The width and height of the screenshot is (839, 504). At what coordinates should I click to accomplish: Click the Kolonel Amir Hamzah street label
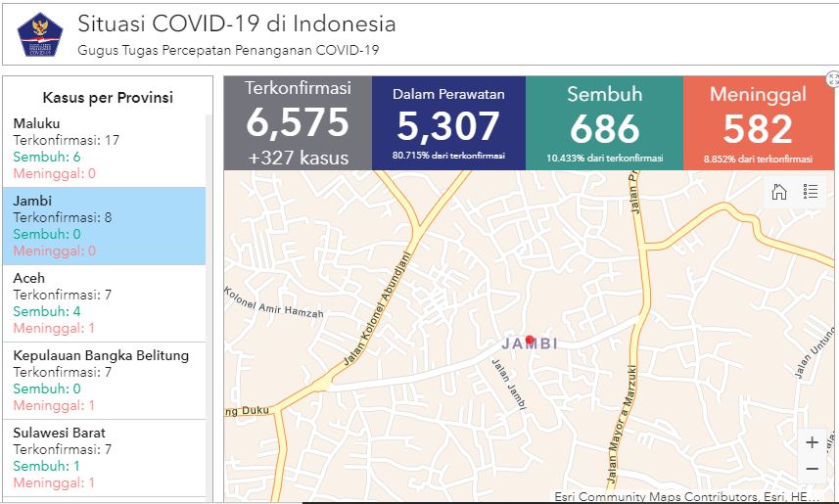[274, 302]
